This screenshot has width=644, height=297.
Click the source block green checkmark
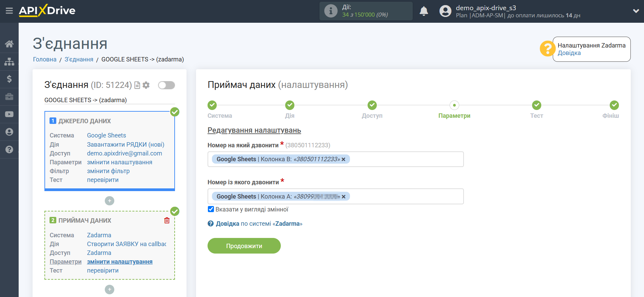coord(175,112)
